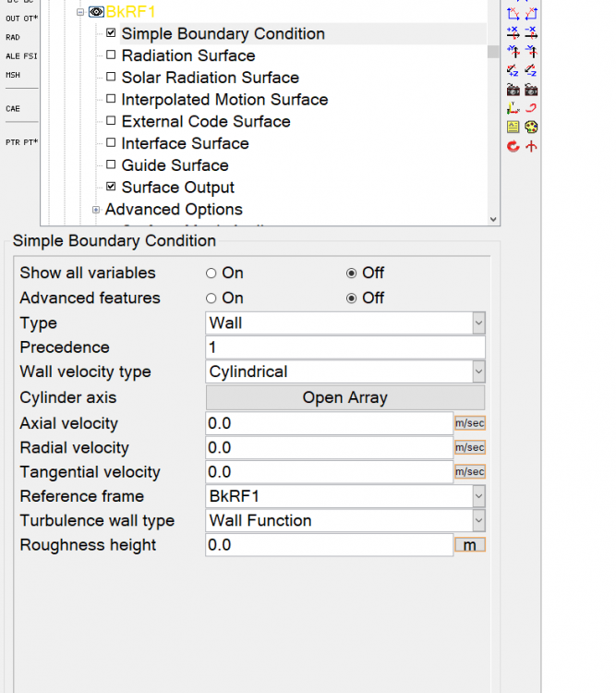Screen dimensions: 616x693
Task: Click the red circular refresh arrow icon
Action: pos(513,146)
